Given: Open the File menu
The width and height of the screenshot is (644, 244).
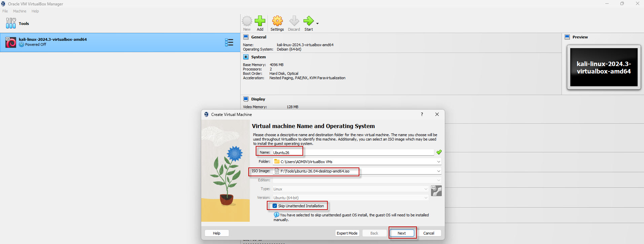Looking at the screenshot, I should (x=5, y=11).
